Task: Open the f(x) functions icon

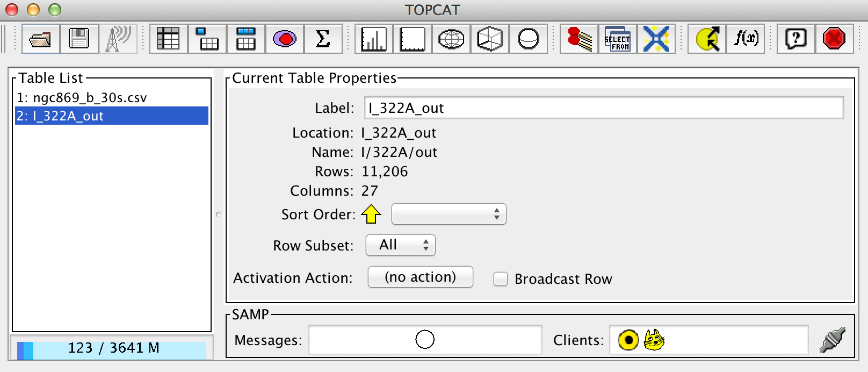Action: [746, 39]
